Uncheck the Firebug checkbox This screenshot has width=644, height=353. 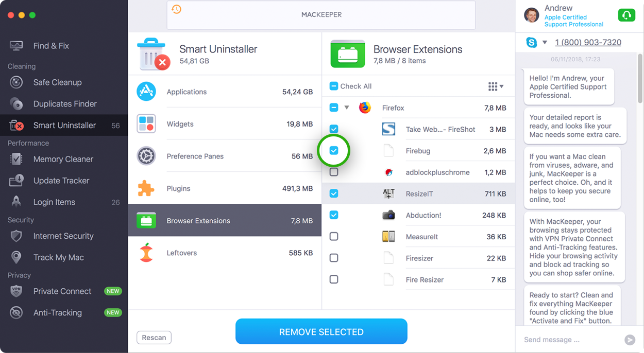334,151
